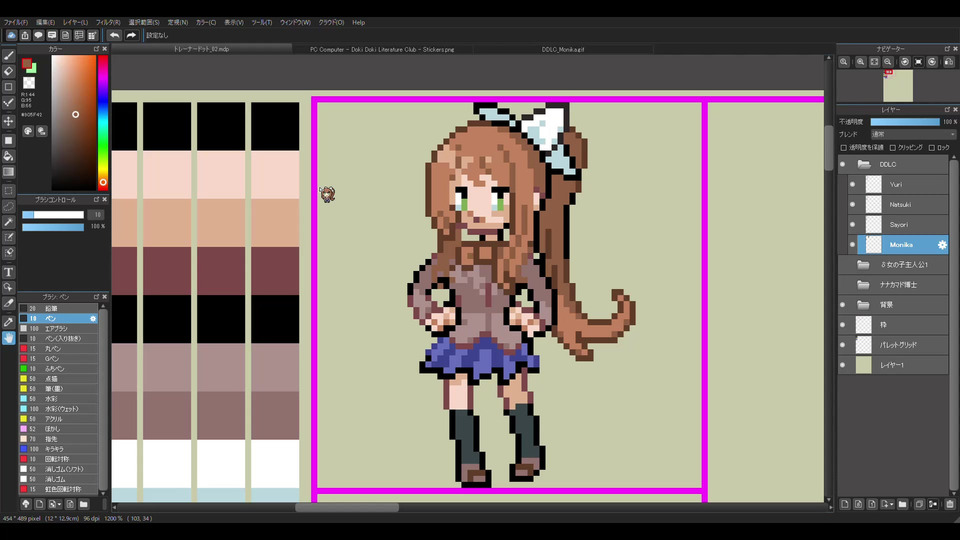Click the new layer icon at layer panel bottom
Screen dimensions: 960x540
pos(845,504)
